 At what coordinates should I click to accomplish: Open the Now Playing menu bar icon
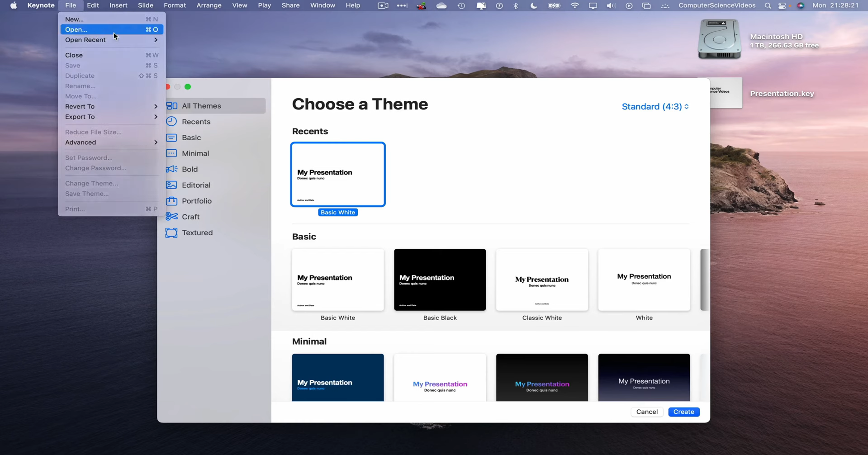(629, 5)
